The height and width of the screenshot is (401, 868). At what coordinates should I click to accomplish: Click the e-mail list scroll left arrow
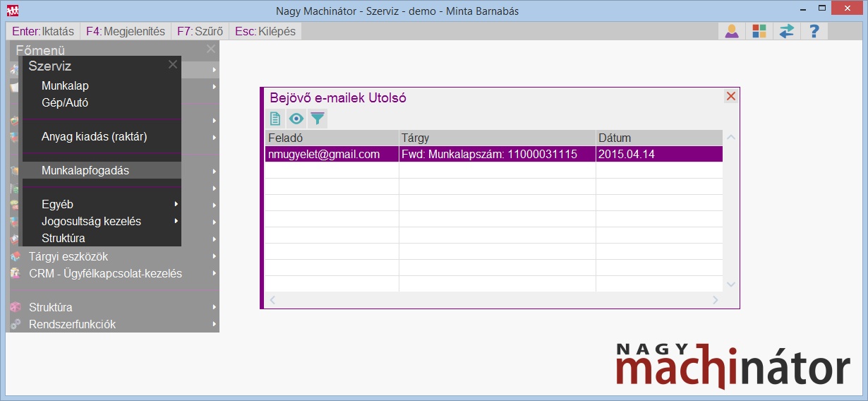click(272, 300)
